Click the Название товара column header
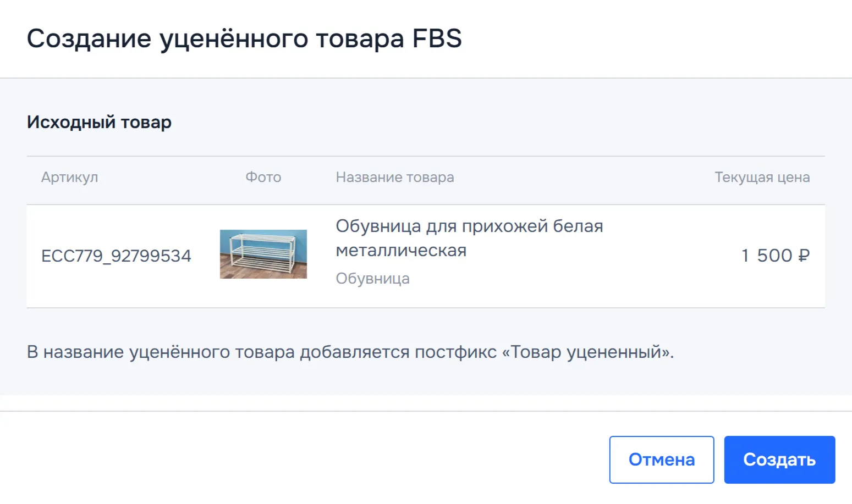 click(395, 178)
